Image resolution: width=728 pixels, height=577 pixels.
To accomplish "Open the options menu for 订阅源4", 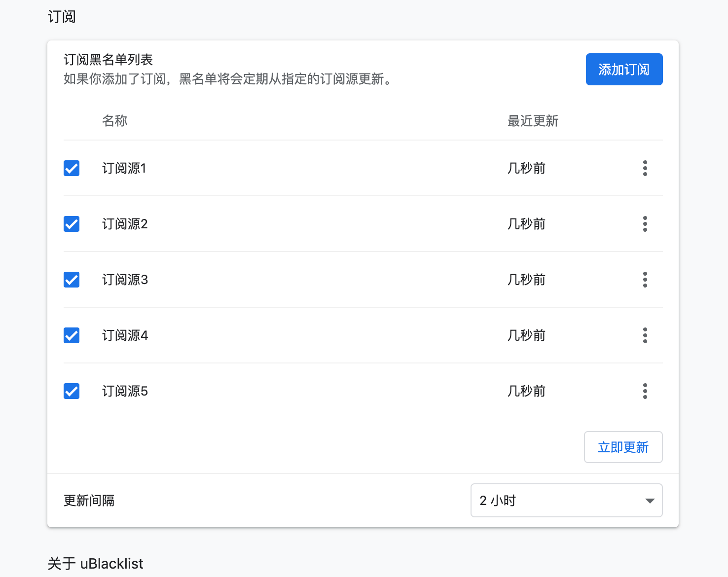I will point(645,335).
